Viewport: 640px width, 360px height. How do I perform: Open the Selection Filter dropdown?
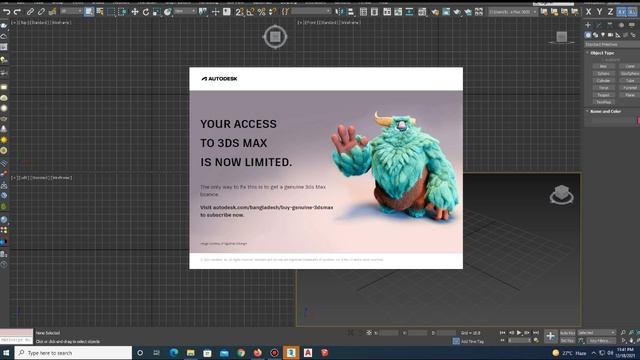[x=71, y=11]
